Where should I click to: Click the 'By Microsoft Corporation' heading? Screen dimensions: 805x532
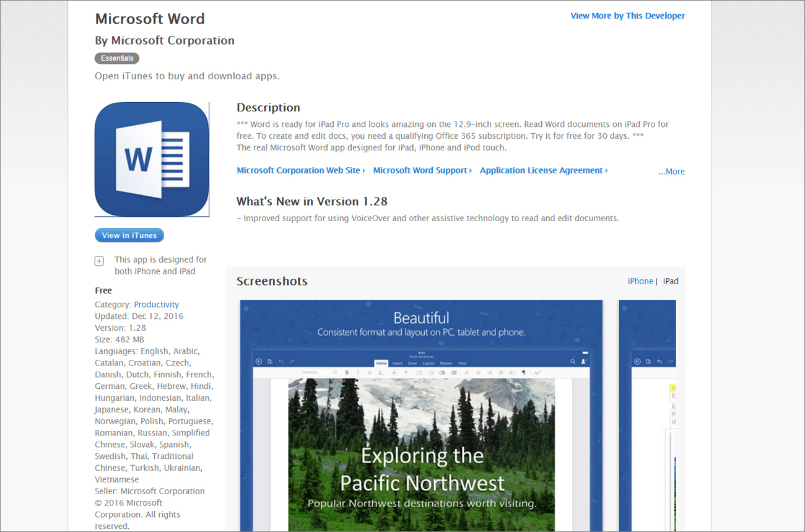(165, 41)
